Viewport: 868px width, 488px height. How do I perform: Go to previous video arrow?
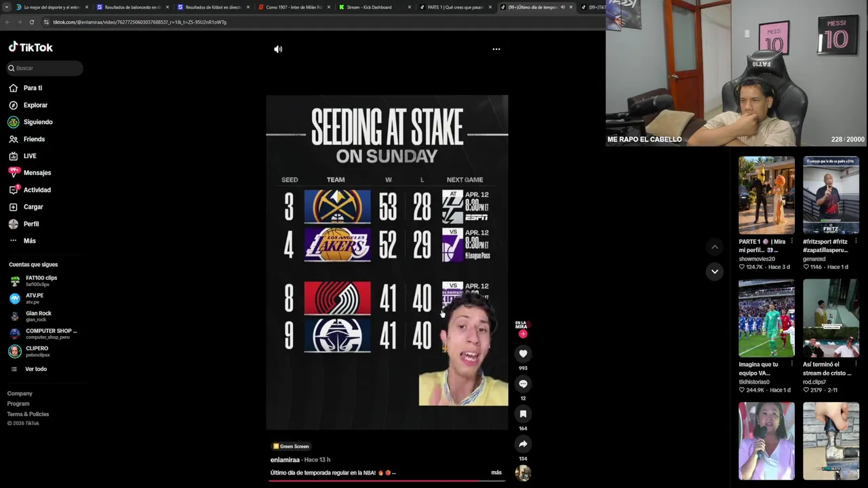(715, 247)
